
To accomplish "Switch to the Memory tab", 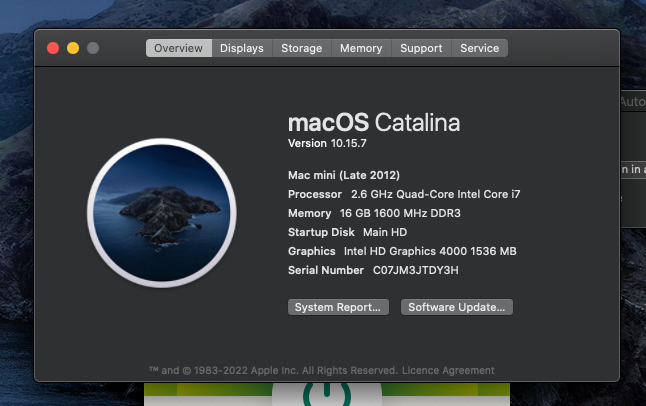I will tap(361, 48).
